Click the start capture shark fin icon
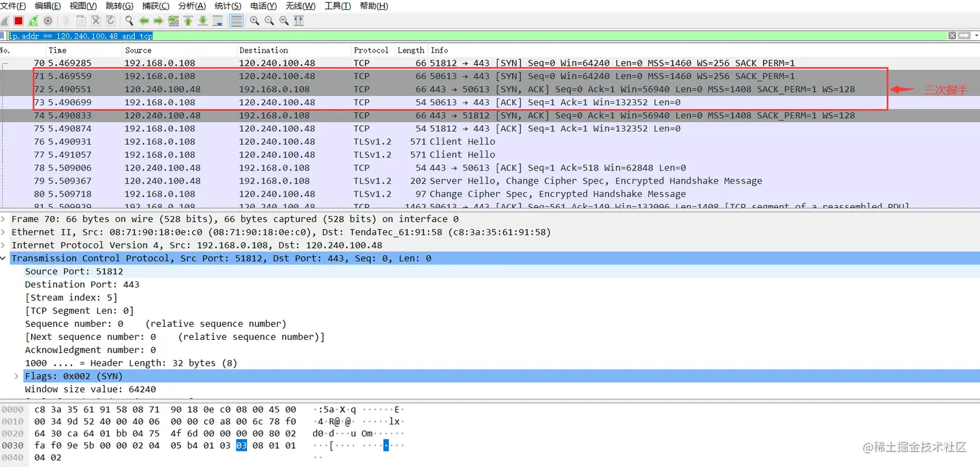The image size is (980, 467). click(4, 21)
